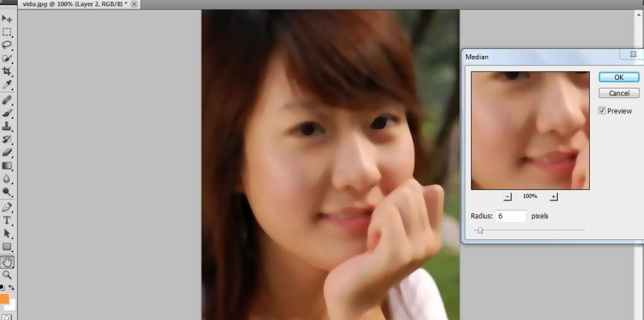
Task: Select the Move tool
Action: pos(7,19)
